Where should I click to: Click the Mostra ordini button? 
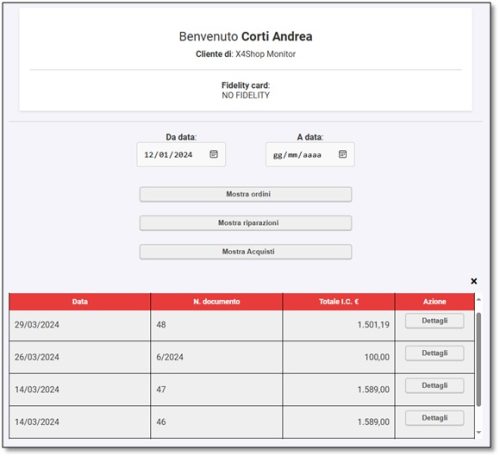click(x=246, y=194)
